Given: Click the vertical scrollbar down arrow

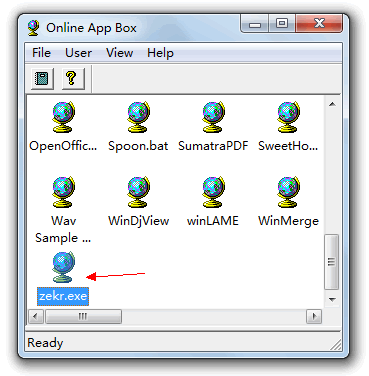Looking at the screenshot, I should click(x=332, y=300).
